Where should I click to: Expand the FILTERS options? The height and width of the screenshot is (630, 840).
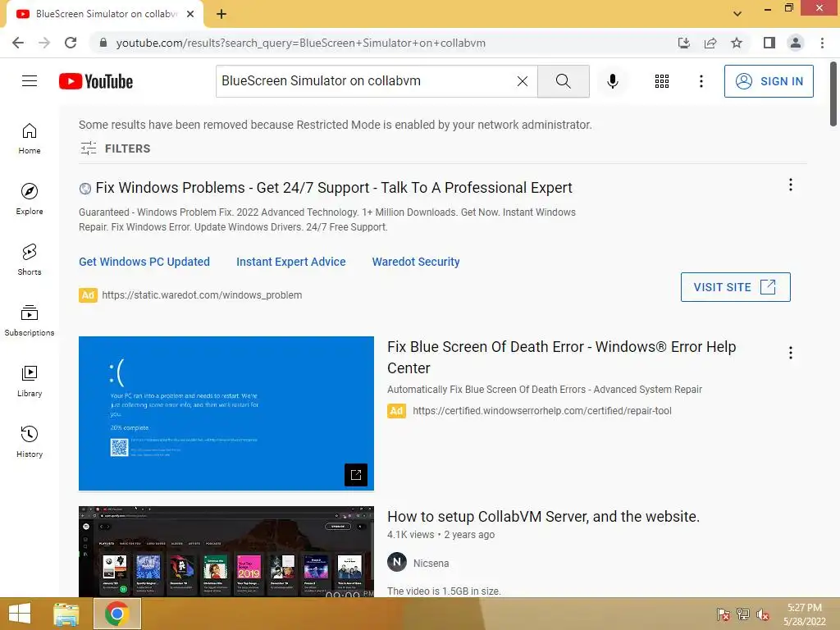click(115, 148)
